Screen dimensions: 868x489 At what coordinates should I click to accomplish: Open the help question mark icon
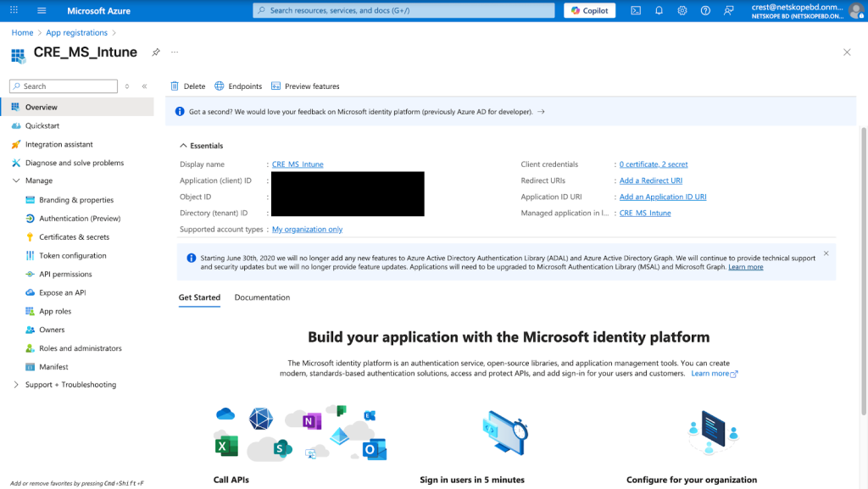point(705,10)
